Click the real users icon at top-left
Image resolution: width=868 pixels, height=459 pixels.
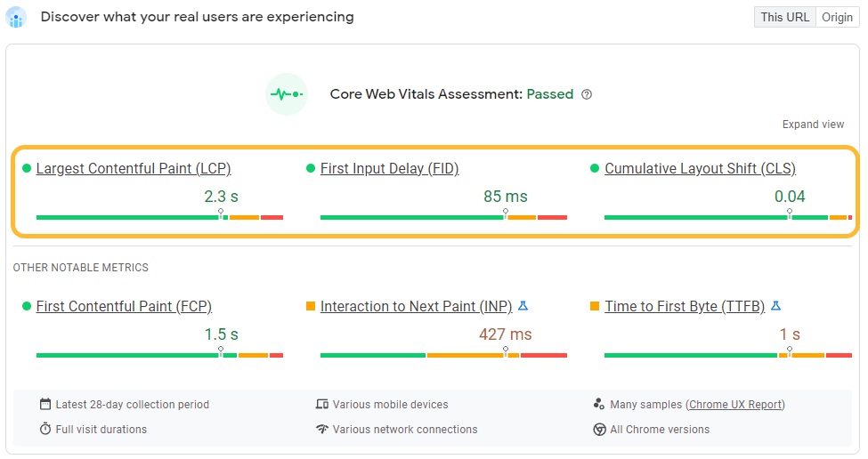tap(17, 18)
